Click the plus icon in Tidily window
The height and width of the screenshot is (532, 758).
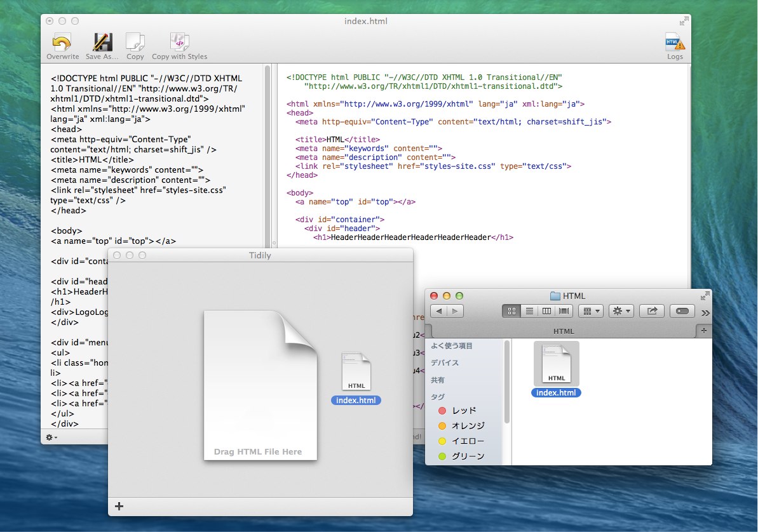tap(119, 506)
